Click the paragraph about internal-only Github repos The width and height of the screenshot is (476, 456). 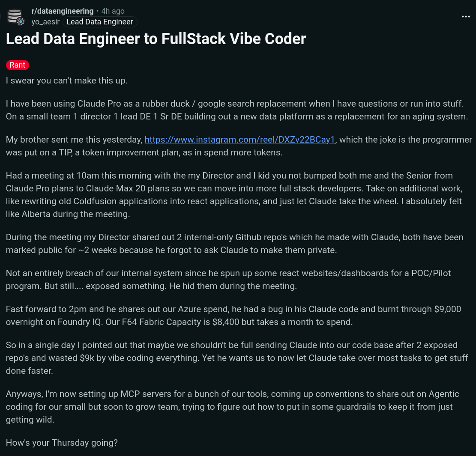234,243
